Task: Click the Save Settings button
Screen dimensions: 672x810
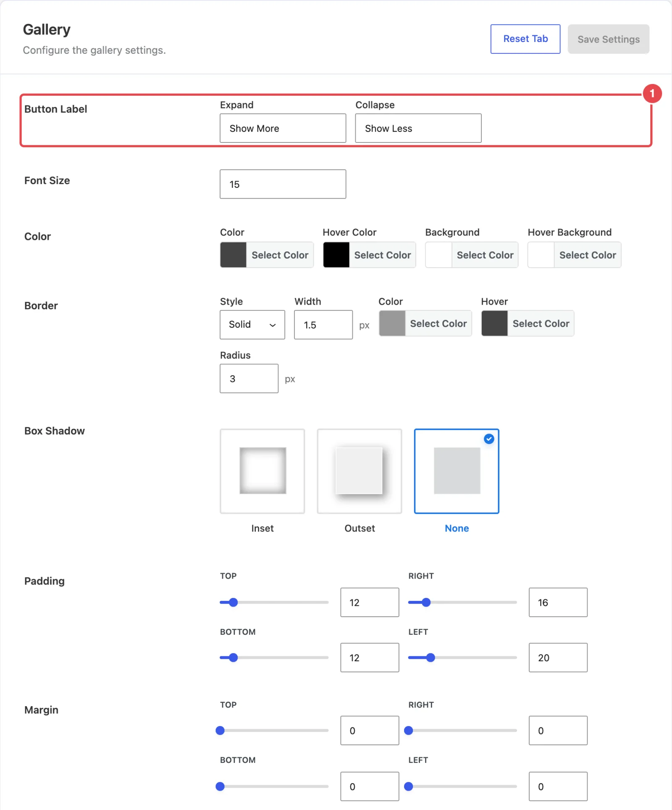Action: [608, 39]
